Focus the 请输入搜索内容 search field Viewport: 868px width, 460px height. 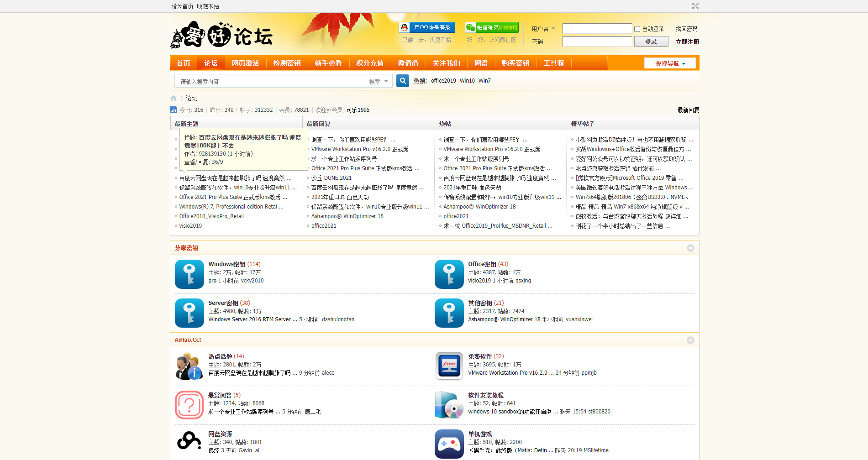pyautogui.click(x=270, y=81)
